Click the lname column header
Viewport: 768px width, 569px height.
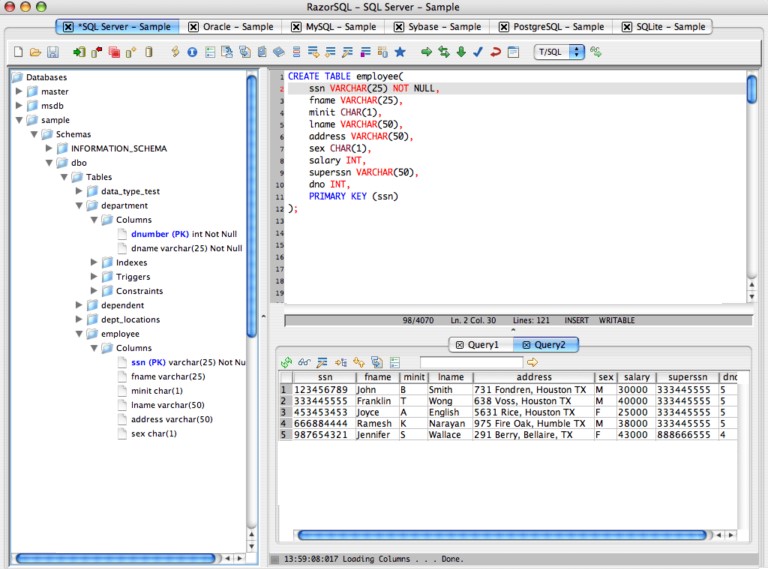click(x=450, y=377)
